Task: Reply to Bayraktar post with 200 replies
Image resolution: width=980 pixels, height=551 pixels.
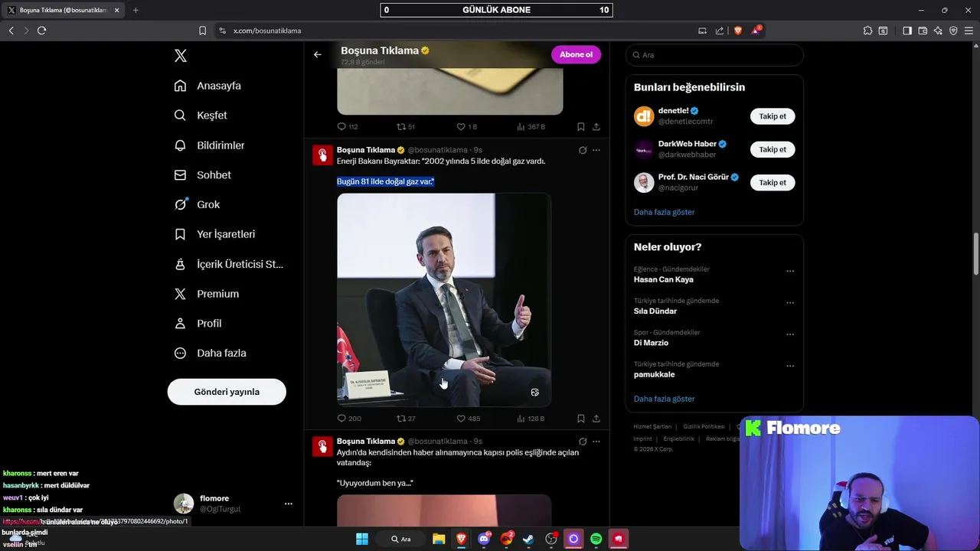Action: point(349,419)
